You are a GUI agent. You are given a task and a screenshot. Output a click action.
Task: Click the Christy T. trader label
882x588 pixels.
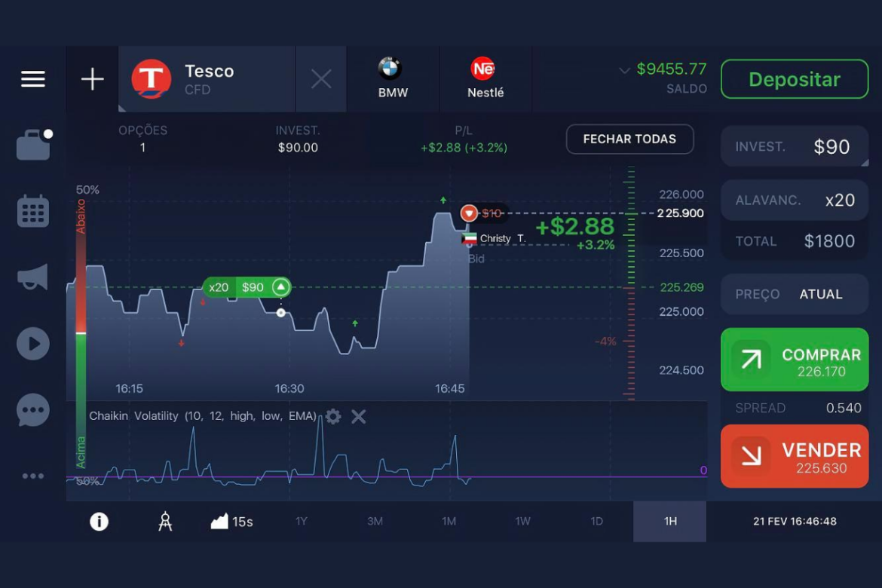pos(502,238)
